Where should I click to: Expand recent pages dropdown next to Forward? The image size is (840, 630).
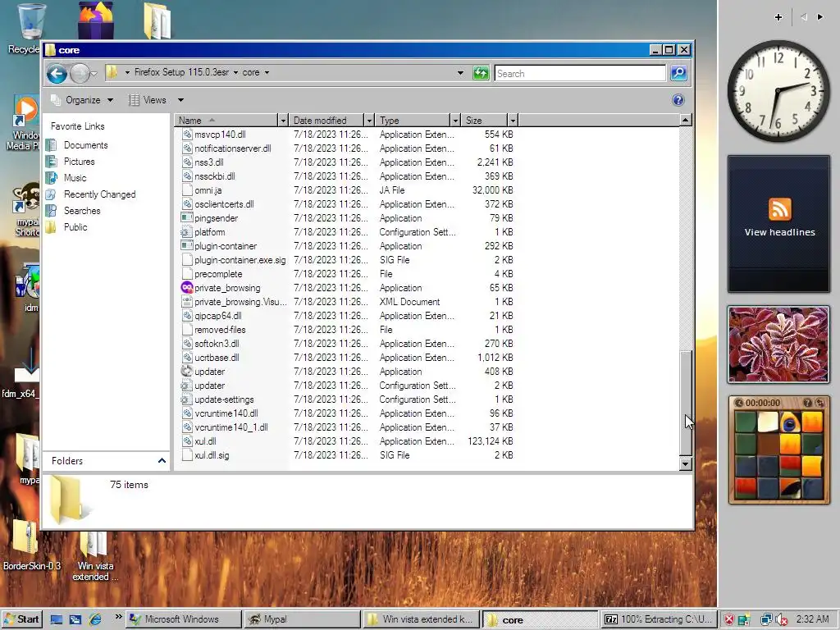[94, 73]
